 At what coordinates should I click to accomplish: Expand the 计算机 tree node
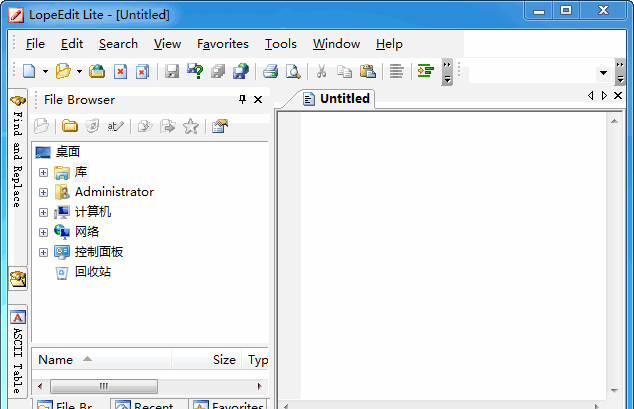(x=43, y=212)
